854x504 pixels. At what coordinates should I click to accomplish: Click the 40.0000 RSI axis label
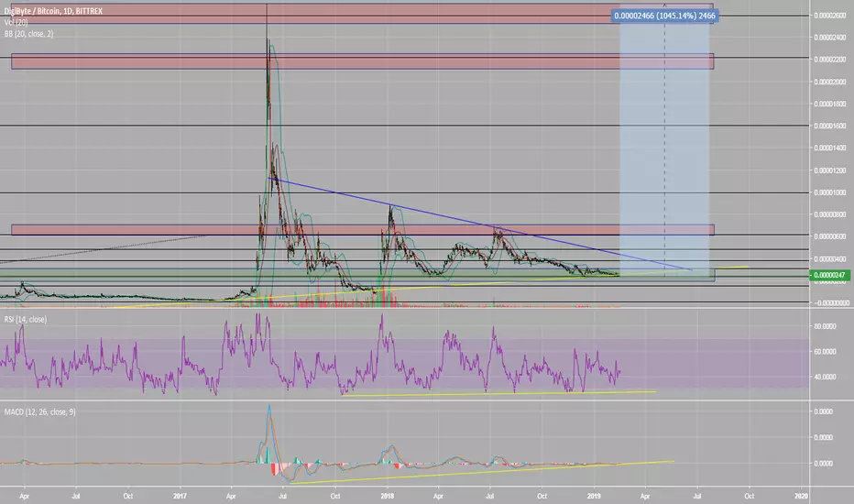825,377
